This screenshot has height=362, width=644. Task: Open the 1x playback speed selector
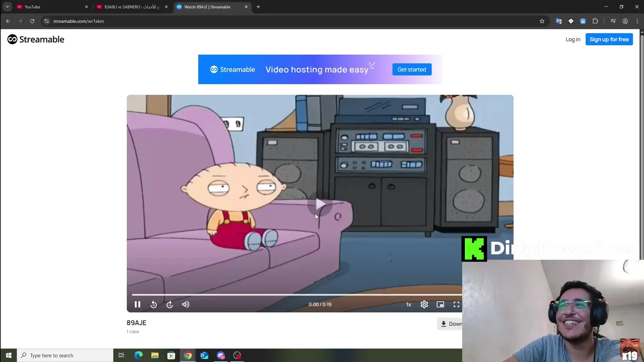(x=409, y=304)
